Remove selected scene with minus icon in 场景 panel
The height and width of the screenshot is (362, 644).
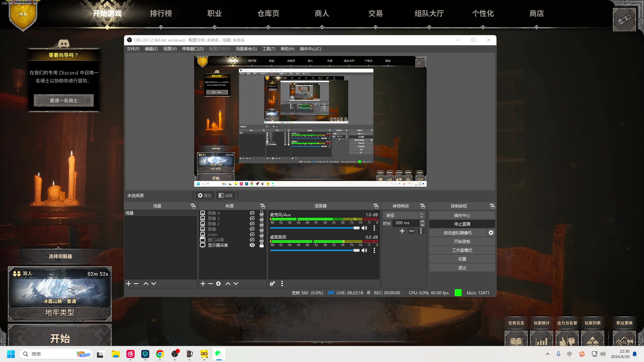(136, 284)
